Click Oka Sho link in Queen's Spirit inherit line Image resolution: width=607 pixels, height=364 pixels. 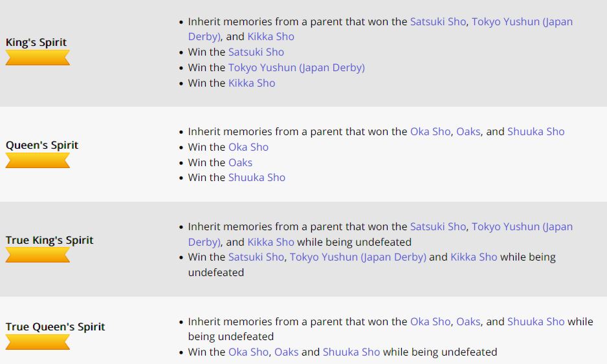[430, 131]
